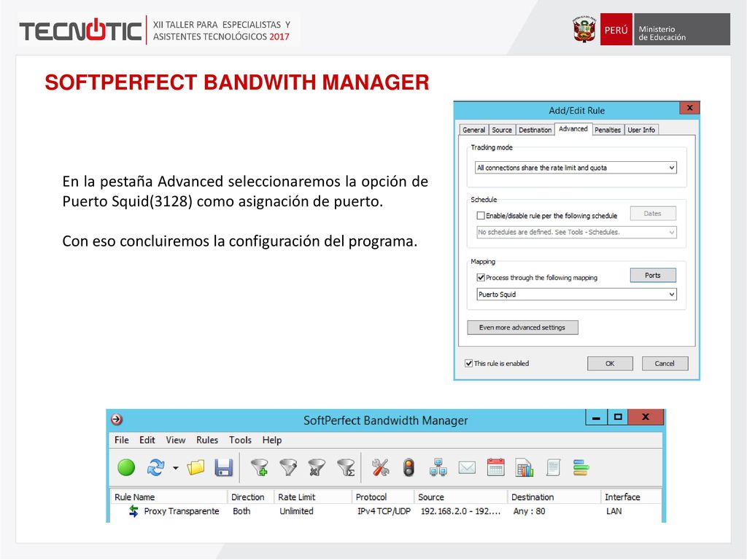Open the dropdown arrow beside the refresh icon
Screen dimensions: 747x560
pyautogui.click(x=176, y=468)
